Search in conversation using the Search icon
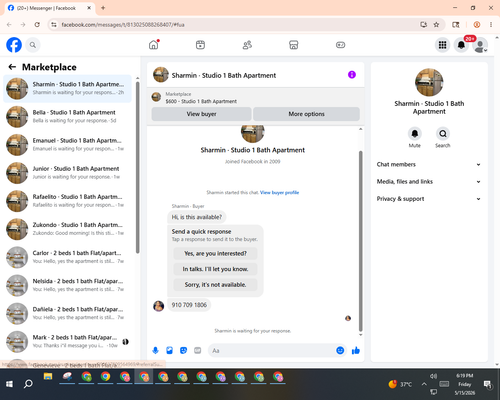This screenshot has height=400, width=500. 443,134
